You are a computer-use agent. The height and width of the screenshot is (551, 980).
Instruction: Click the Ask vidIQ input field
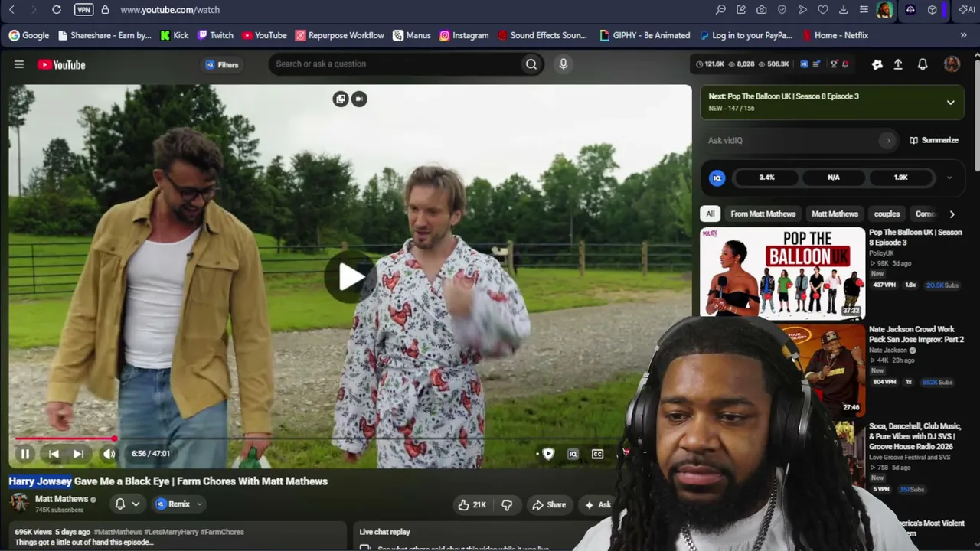coord(802,140)
